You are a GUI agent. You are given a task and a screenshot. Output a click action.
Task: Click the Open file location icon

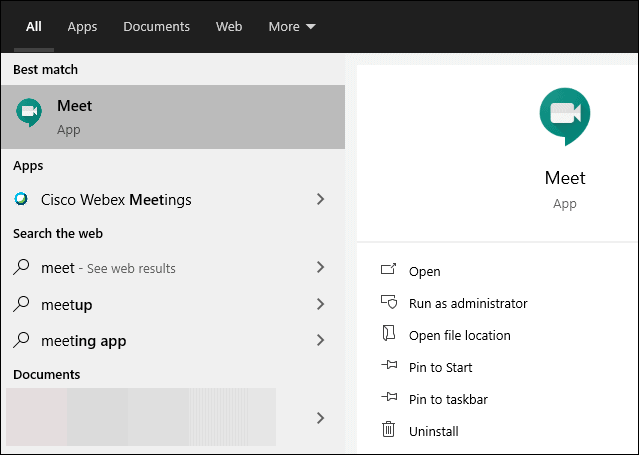[388, 335]
